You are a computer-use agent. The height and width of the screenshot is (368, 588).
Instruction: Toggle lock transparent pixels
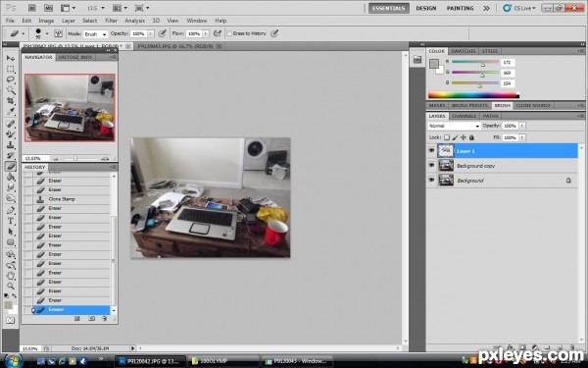click(x=447, y=137)
